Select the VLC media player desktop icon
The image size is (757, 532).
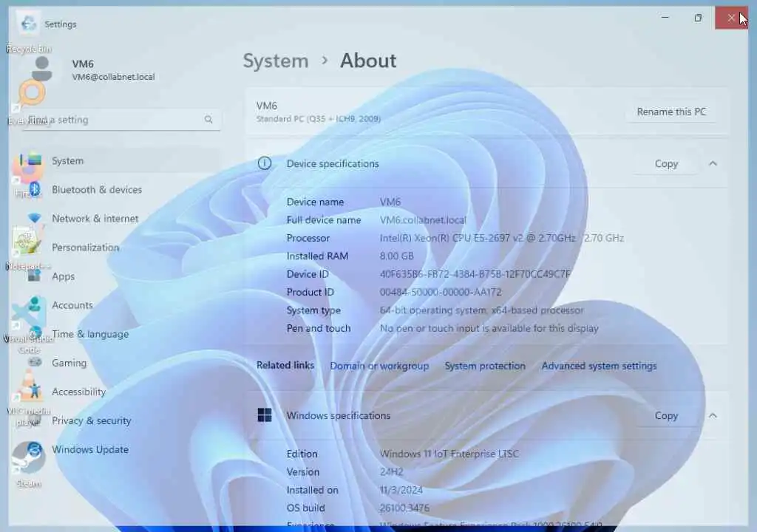29,398
